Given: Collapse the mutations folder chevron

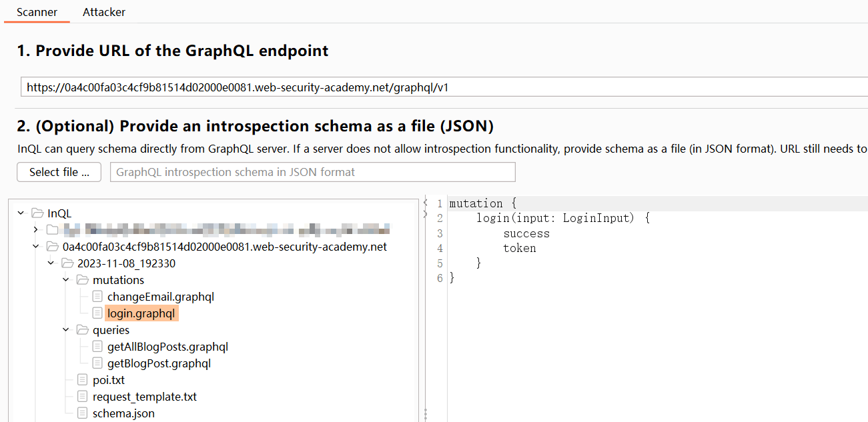Looking at the screenshot, I should (66, 280).
